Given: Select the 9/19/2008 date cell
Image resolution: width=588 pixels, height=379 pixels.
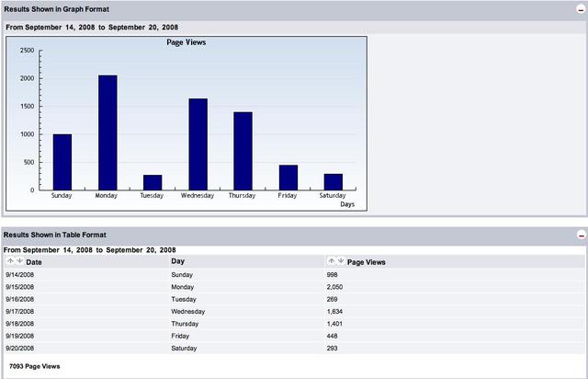Looking at the screenshot, I should pyautogui.click(x=20, y=336).
